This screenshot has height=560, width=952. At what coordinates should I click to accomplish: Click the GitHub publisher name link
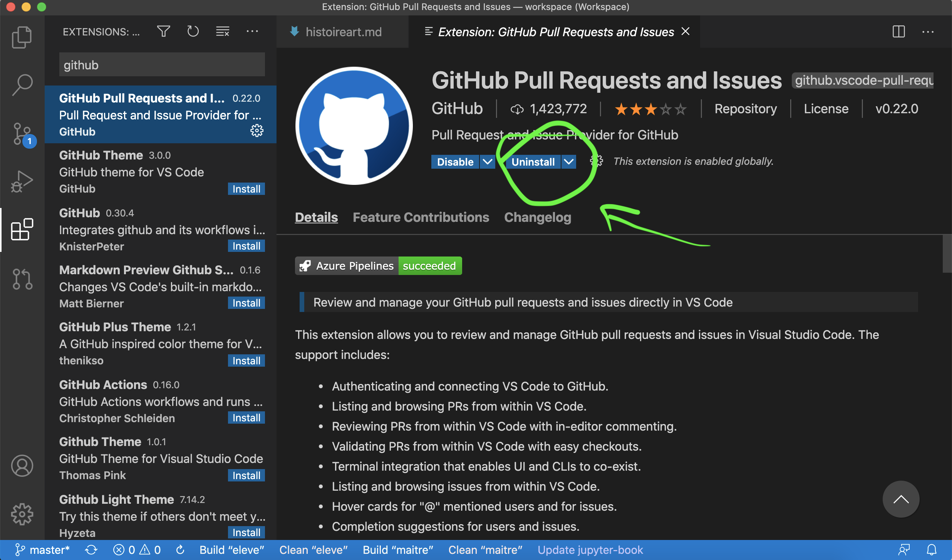tap(457, 109)
